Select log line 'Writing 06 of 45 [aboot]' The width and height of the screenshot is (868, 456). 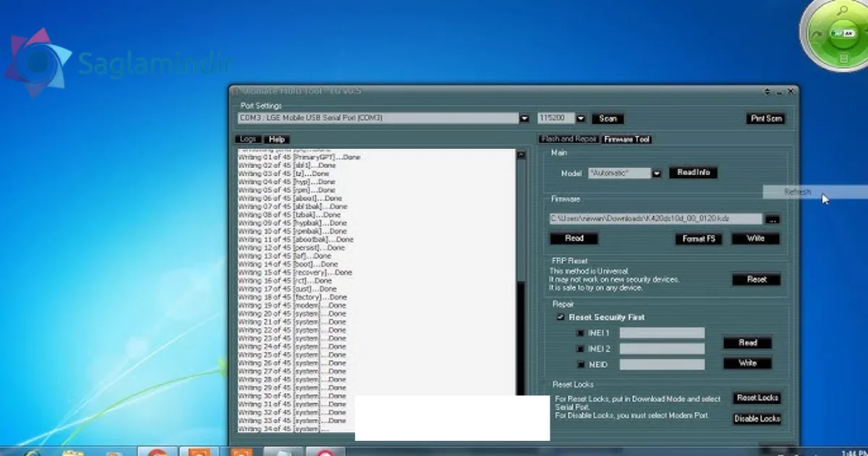click(x=290, y=198)
